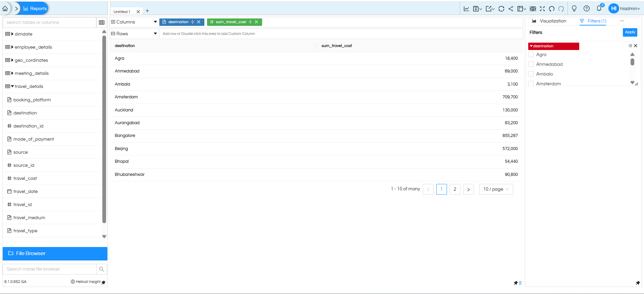Go to page 2 of results
The width and height of the screenshot is (644, 294).
pyautogui.click(x=455, y=189)
